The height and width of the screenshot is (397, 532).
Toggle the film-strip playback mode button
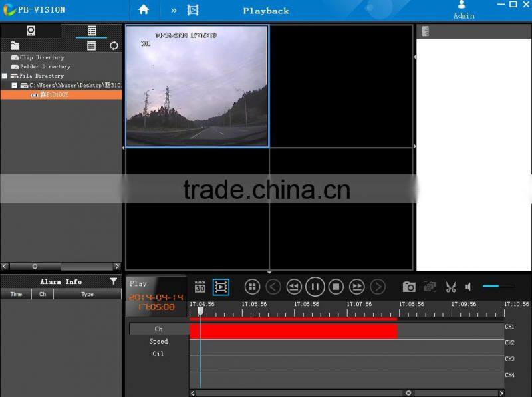click(x=221, y=287)
